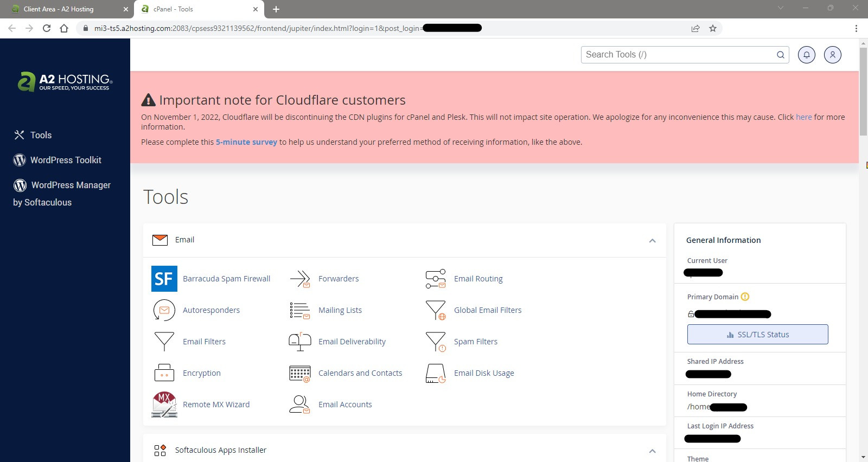Screen dimensions: 868x462
Task: Open the Global Email Filters link
Action: 488,310
